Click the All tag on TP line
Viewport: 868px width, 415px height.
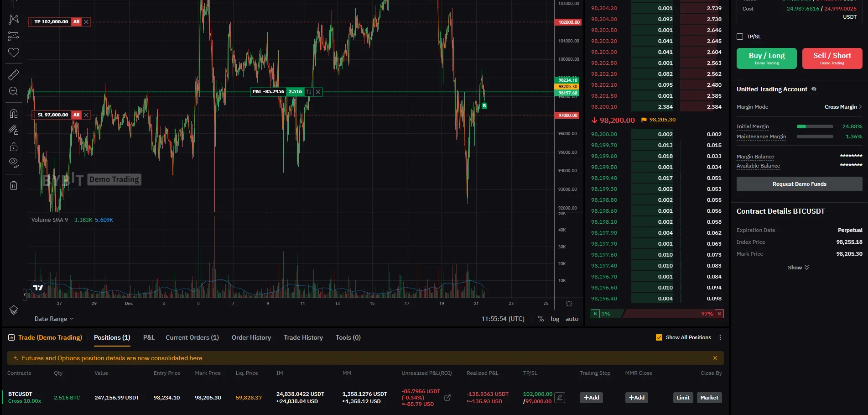tap(76, 22)
